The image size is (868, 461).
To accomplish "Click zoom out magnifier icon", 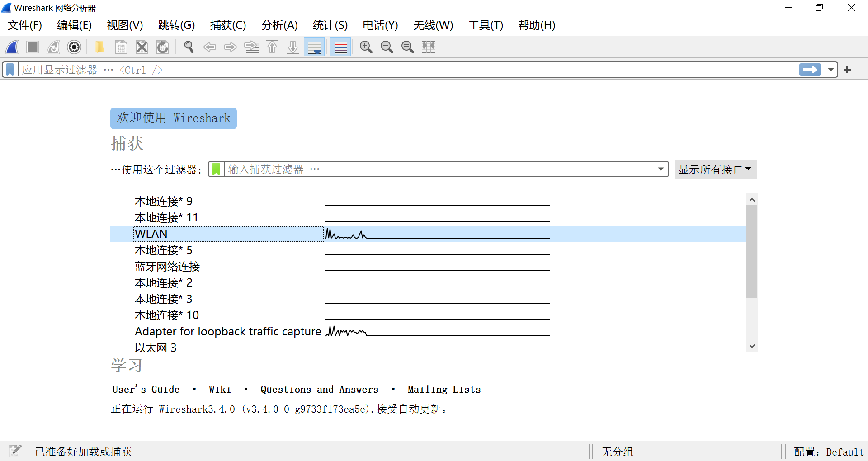I will pyautogui.click(x=387, y=47).
